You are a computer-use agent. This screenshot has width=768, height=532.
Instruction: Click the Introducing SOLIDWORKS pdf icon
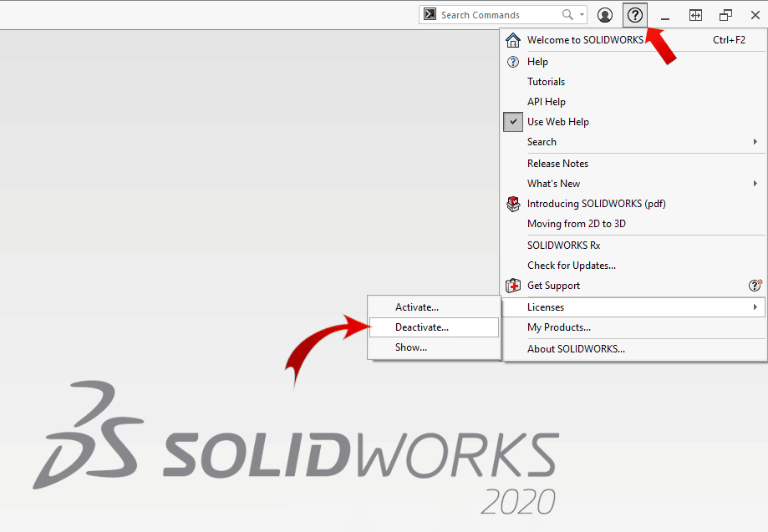[x=512, y=203]
